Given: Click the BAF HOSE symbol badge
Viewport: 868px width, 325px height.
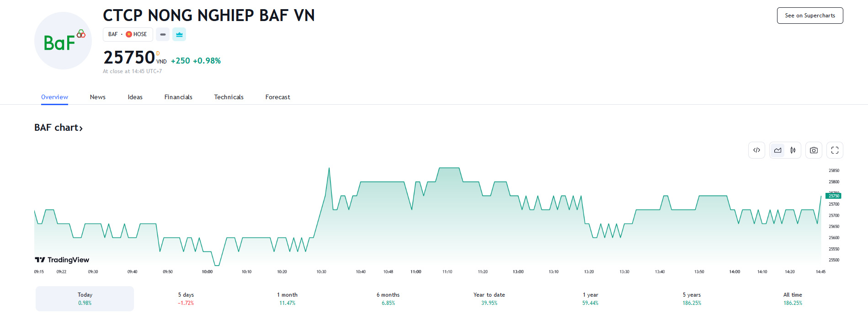Looking at the screenshot, I should point(128,34).
